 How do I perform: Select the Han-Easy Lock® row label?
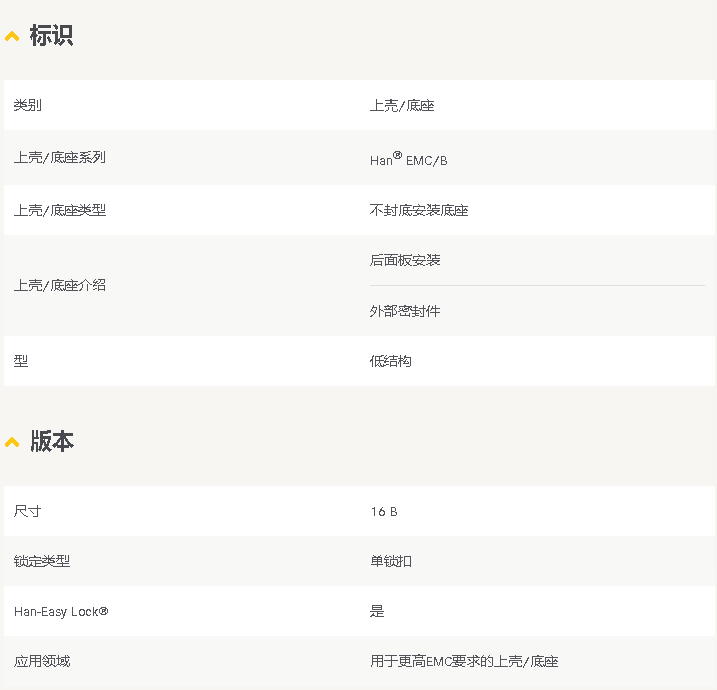[61, 611]
